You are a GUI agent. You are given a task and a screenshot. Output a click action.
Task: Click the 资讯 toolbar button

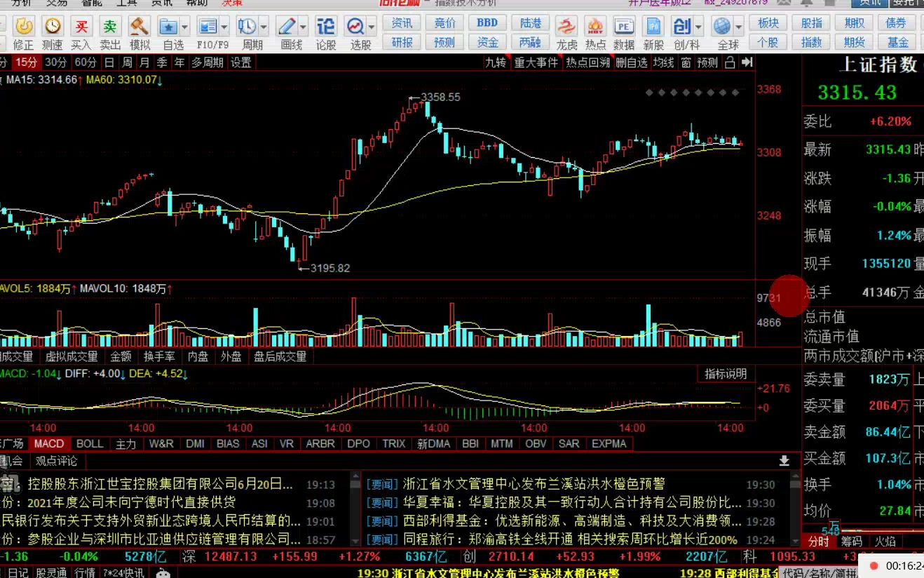[402, 23]
